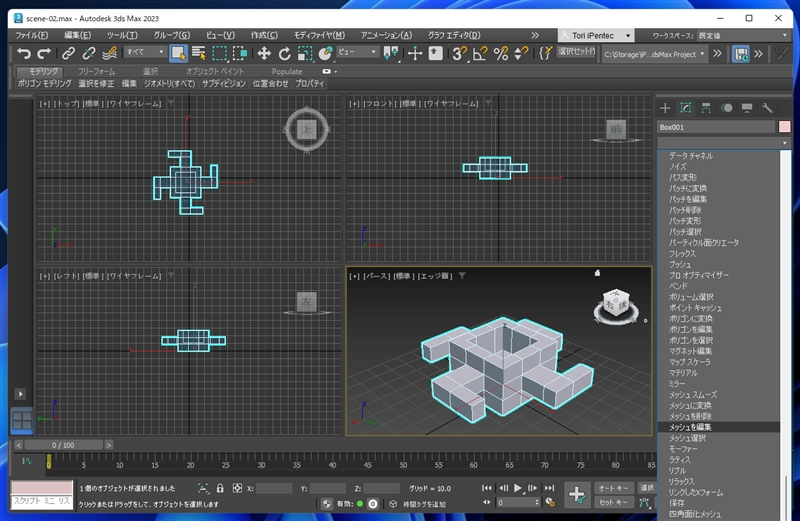The image size is (800, 521).
Task: Toggle the Spinner Snap icon
Action: pos(521,53)
